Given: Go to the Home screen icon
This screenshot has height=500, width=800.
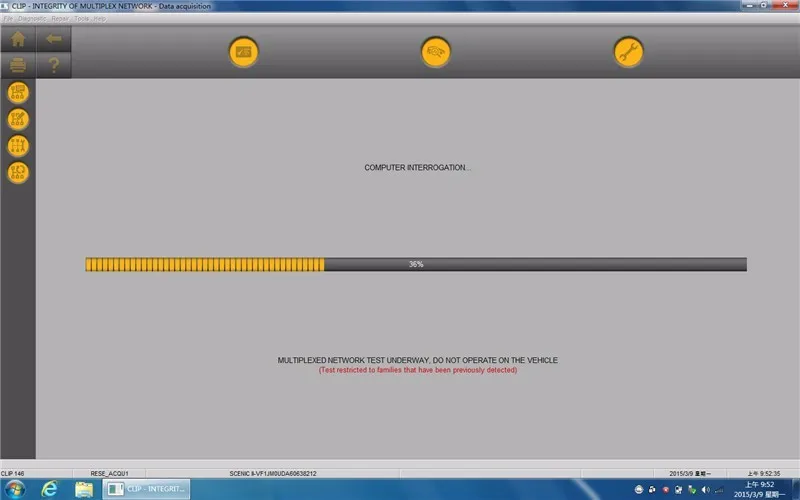Looking at the screenshot, I should click(x=18, y=39).
